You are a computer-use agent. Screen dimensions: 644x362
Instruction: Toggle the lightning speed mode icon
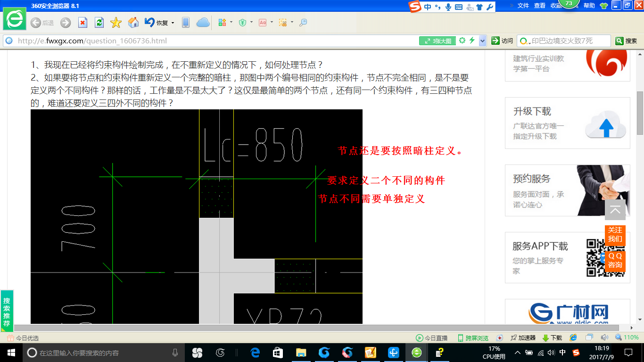472,41
